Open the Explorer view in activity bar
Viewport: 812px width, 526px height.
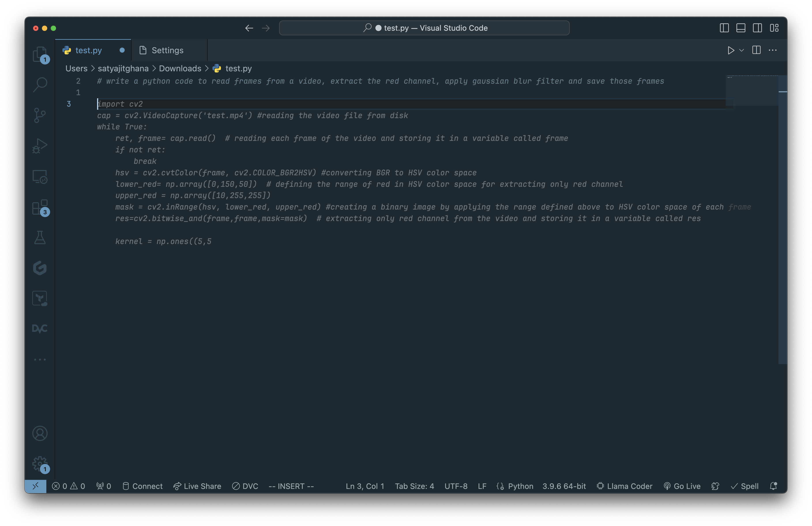point(40,54)
